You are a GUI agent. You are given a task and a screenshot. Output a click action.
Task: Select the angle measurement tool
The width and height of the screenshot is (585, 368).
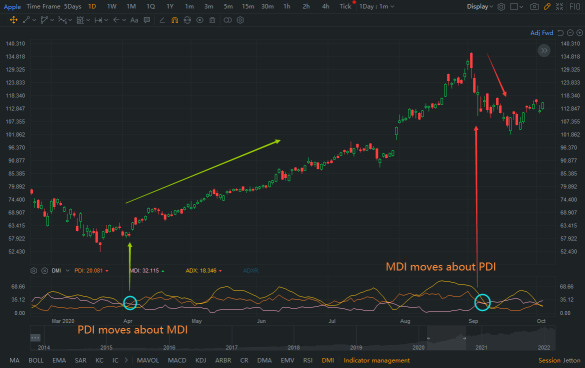coord(162,20)
